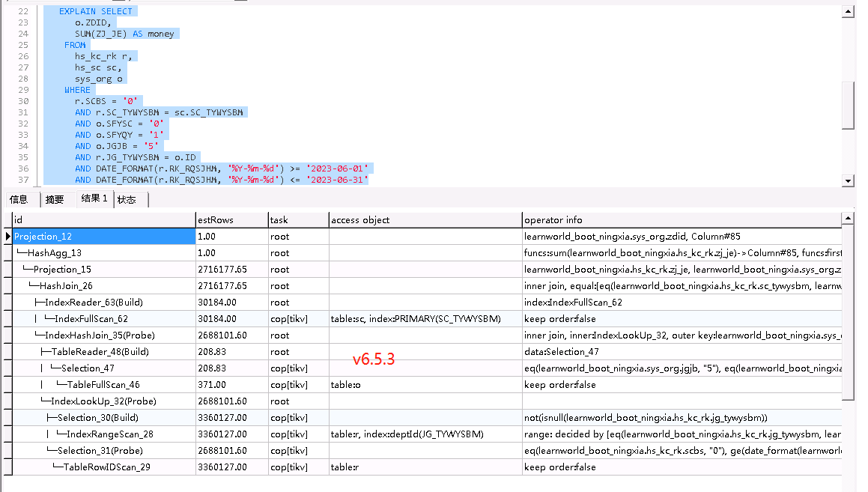
Task: Switch to the 信息 tab
Action: click(19, 199)
